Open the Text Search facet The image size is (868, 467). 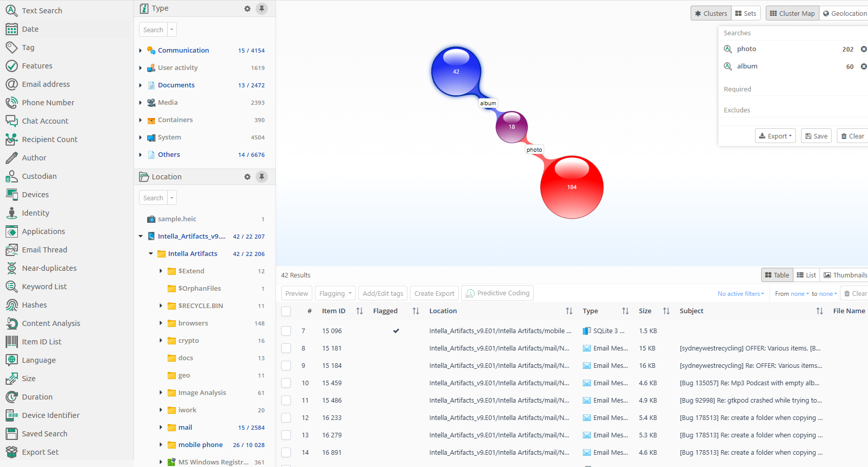(41, 11)
